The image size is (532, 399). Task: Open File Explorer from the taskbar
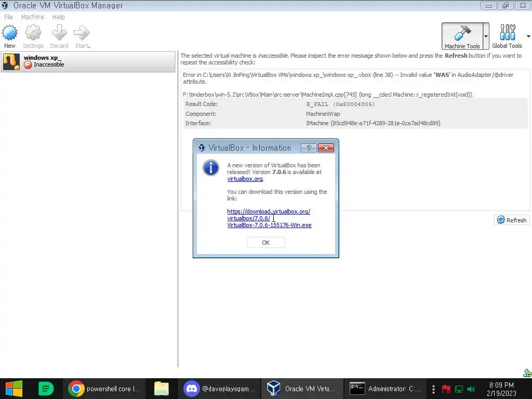tap(162, 389)
